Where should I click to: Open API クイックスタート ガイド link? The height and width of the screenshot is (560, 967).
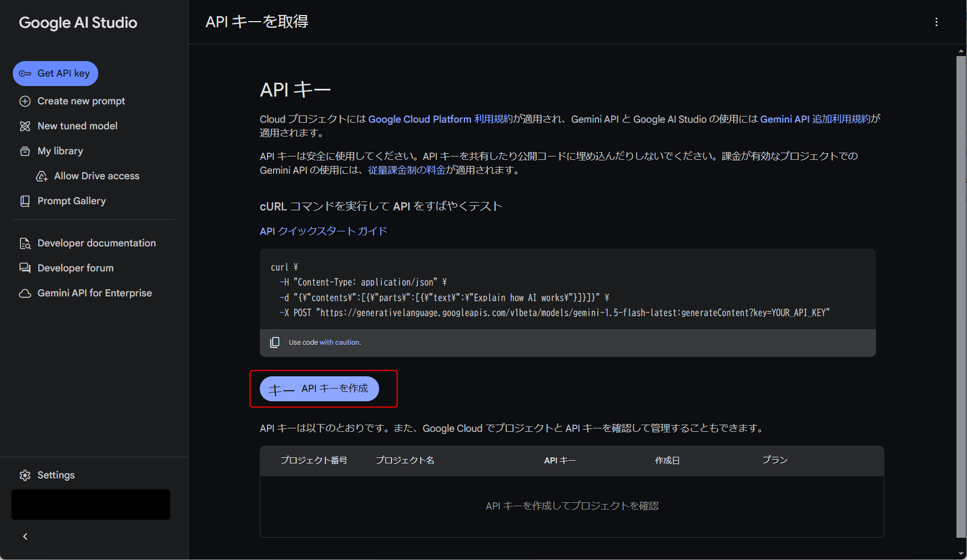(x=324, y=231)
